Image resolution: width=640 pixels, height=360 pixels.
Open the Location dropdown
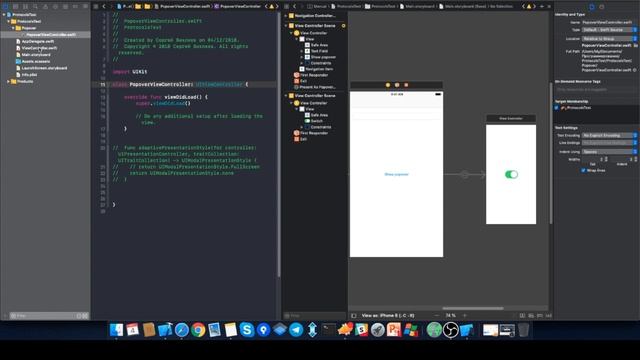[609, 38]
